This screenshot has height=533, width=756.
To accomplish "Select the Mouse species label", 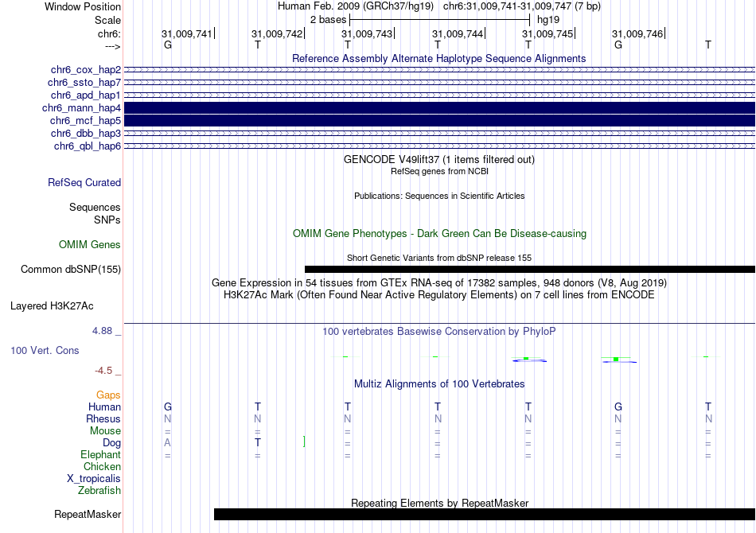I will (105, 431).
